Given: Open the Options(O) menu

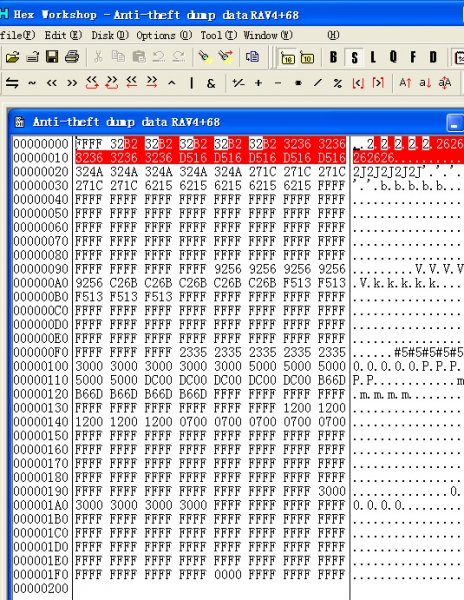Looking at the screenshot, I should coord(164,35).
